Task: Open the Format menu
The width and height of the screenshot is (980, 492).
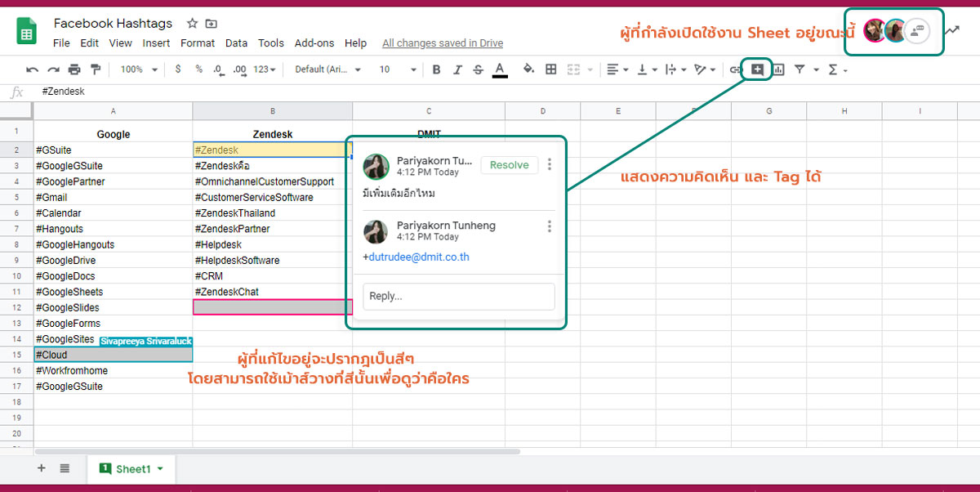Action: pos(198,42)
